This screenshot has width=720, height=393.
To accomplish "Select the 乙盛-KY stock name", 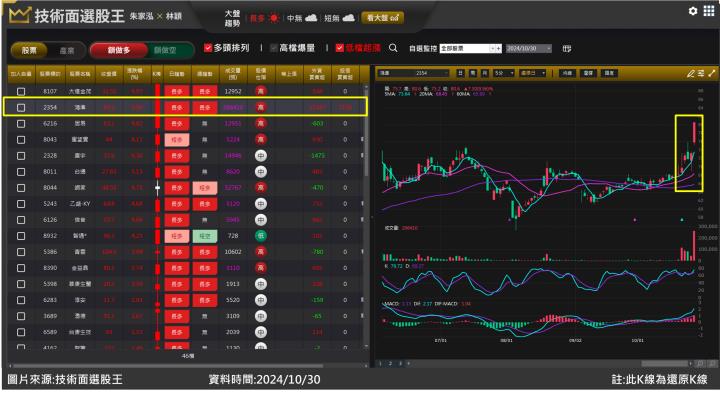I will point(80,203).
